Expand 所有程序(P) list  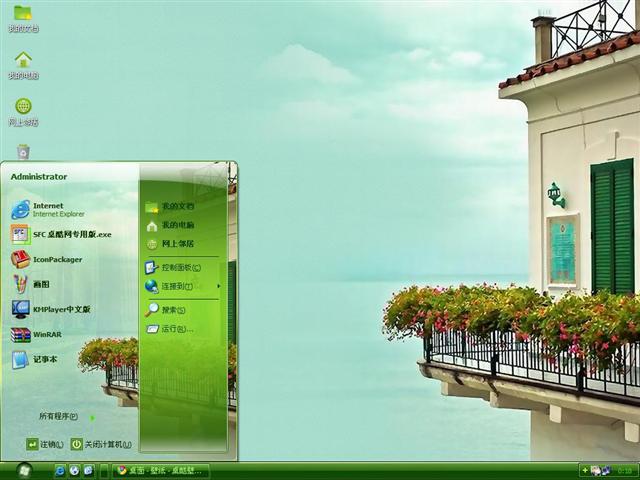tap(67, 417)
